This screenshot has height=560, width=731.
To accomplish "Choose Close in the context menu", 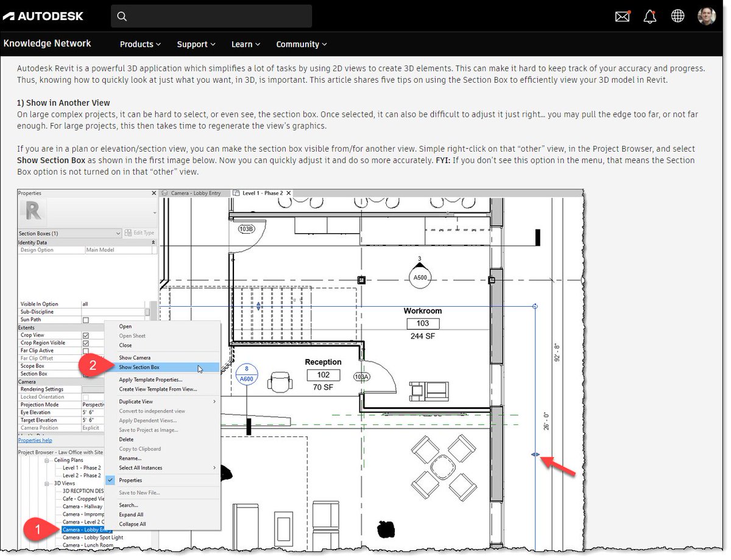I will 125,345.
